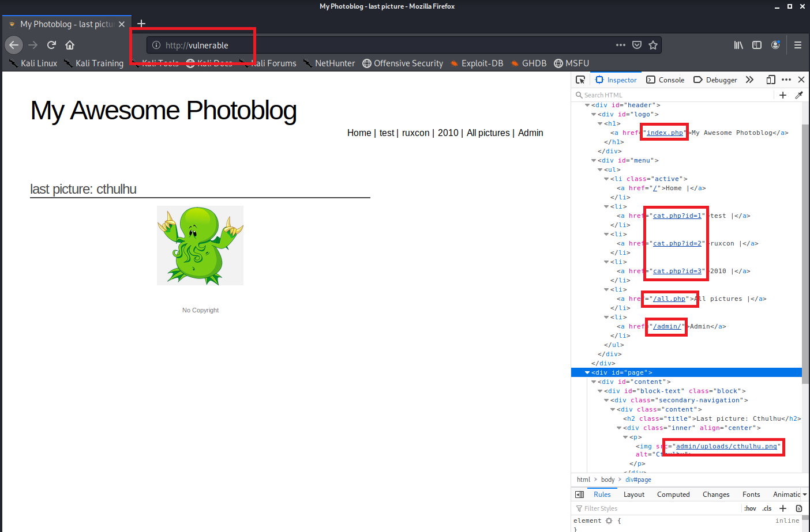This screenshot has height=532, width=810.
Task: Show more DevTools tabs via chevrons
Action: coord(749,80)
